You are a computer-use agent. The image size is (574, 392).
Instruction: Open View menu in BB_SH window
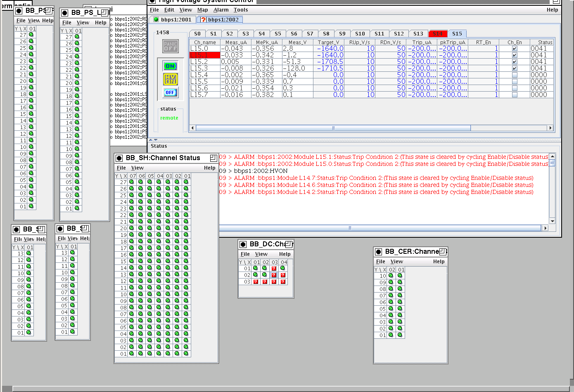point(138,168)
